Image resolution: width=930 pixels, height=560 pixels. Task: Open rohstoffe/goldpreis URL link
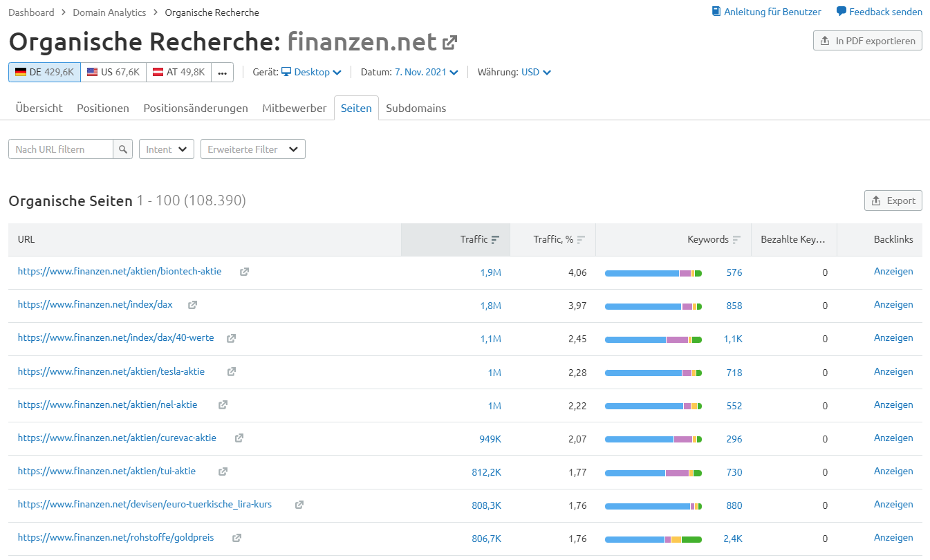click(116, 537)
